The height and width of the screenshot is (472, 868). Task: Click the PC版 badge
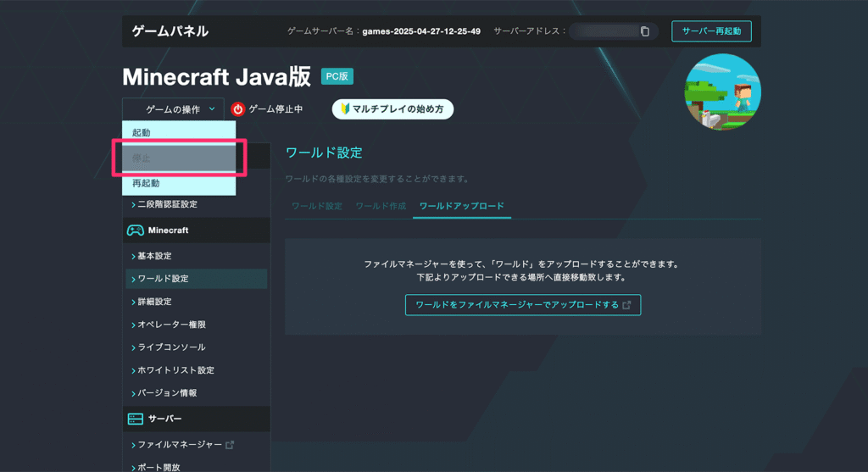pos(337,76)
